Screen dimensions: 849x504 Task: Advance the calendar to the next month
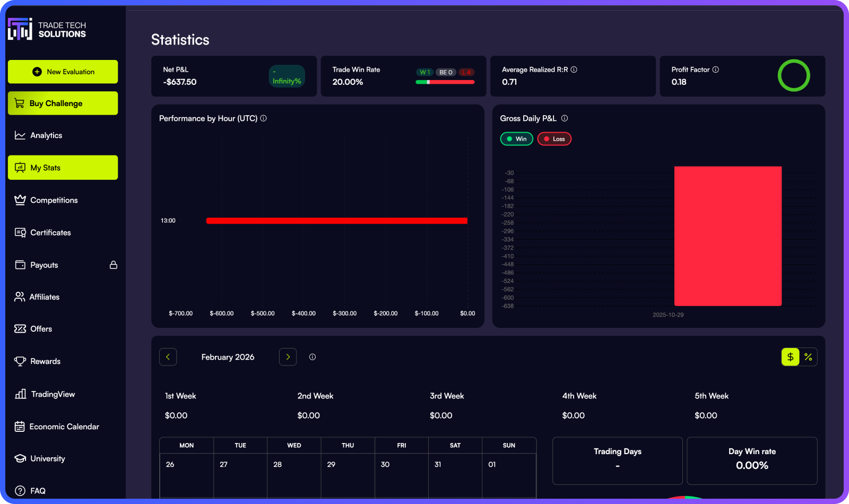[288, 357]
